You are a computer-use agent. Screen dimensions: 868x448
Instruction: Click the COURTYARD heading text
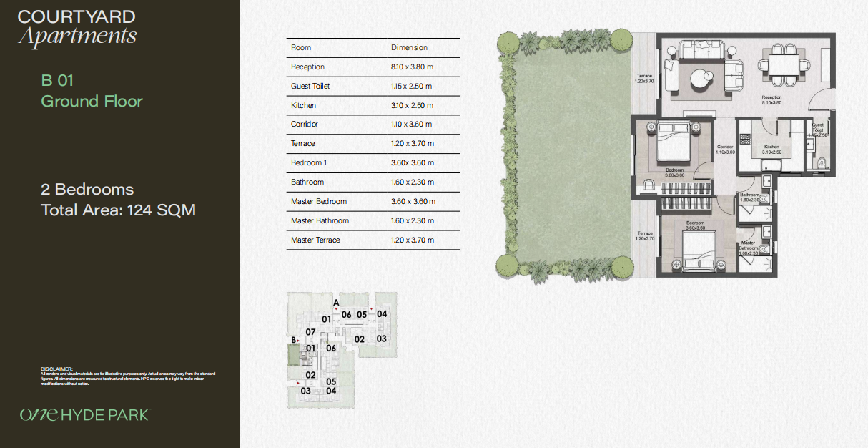click(x=77, y=16)
